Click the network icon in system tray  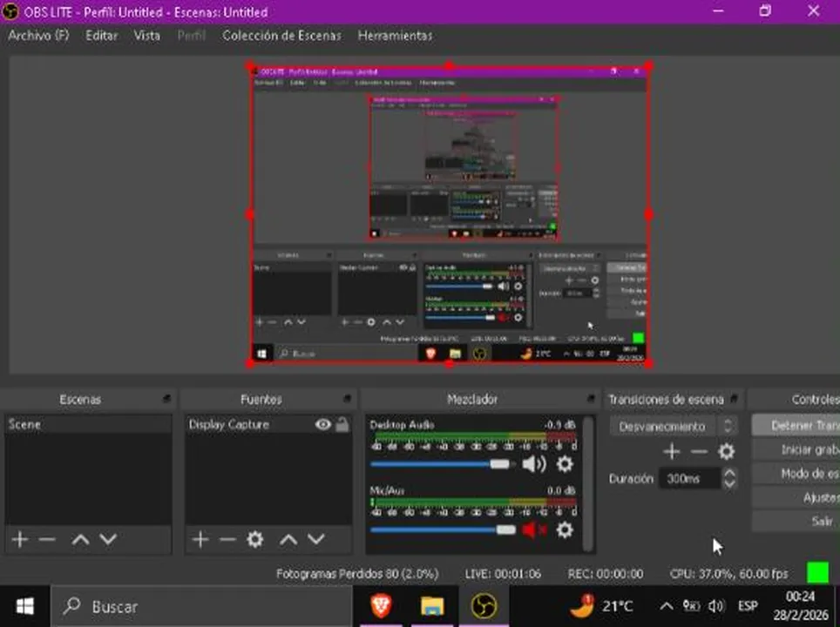coord(690,606)
